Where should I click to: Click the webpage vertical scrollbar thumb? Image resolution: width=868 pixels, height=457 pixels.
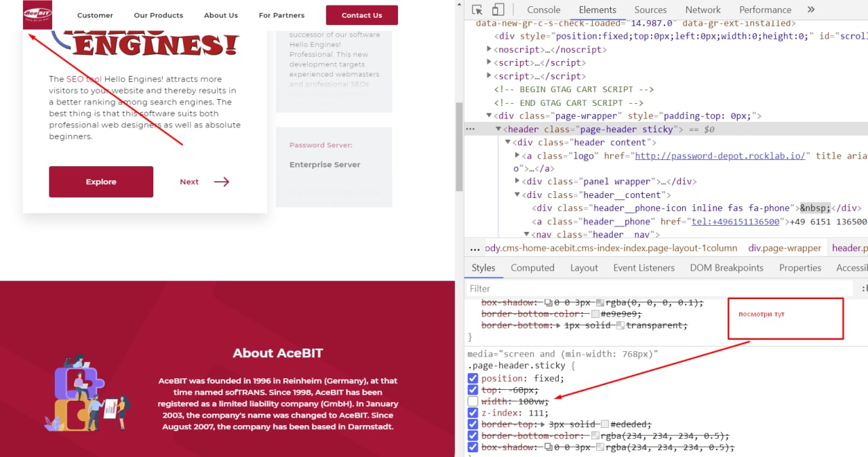459,147
